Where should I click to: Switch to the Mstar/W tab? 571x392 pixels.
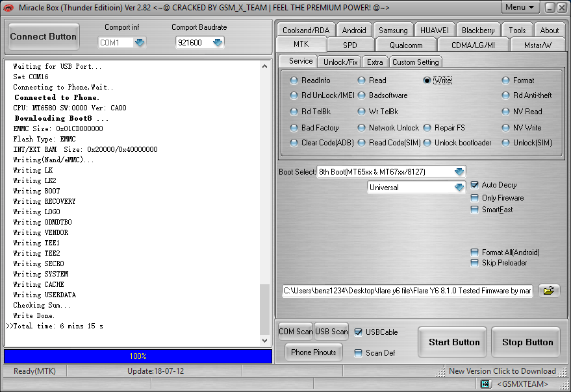[537, 45]
